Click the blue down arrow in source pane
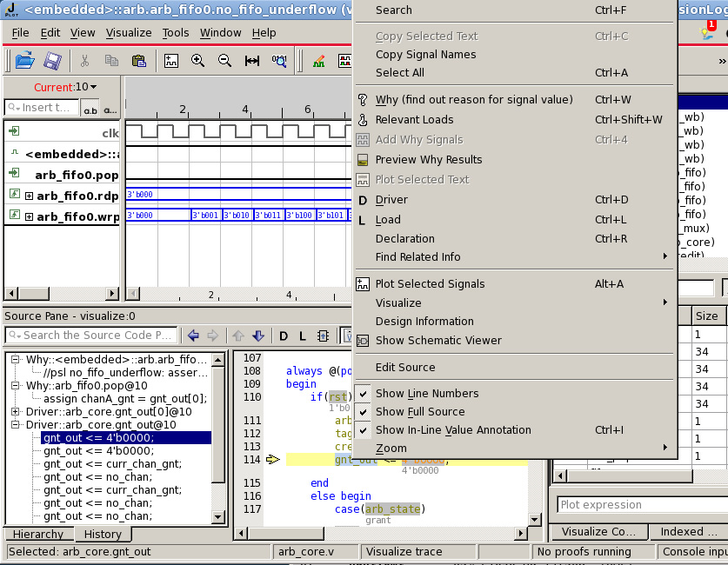 pyautogui.click(x=258, y=336)
